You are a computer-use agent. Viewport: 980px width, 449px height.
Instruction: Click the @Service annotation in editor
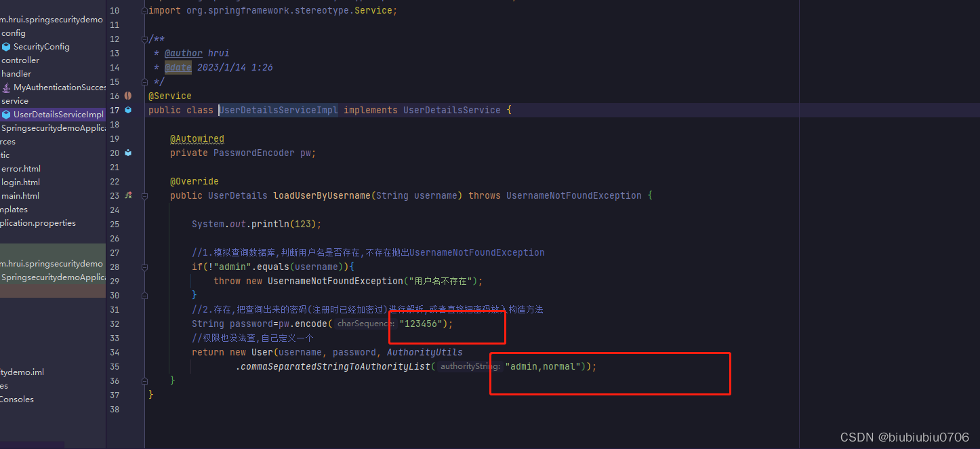coord(170,96)
